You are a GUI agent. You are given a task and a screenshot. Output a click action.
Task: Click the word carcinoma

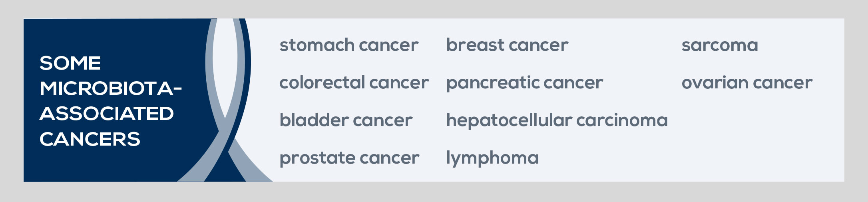tap(622, 120)
